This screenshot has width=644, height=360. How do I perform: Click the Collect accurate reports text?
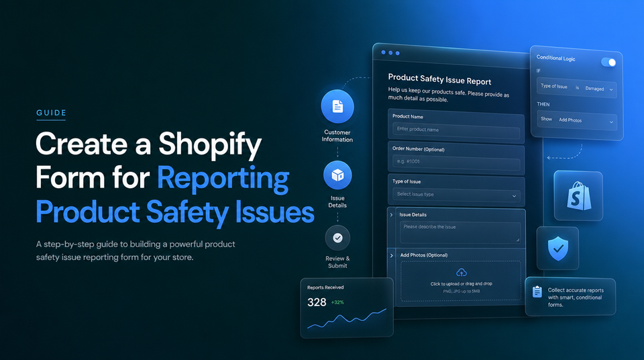coord(576,298)
